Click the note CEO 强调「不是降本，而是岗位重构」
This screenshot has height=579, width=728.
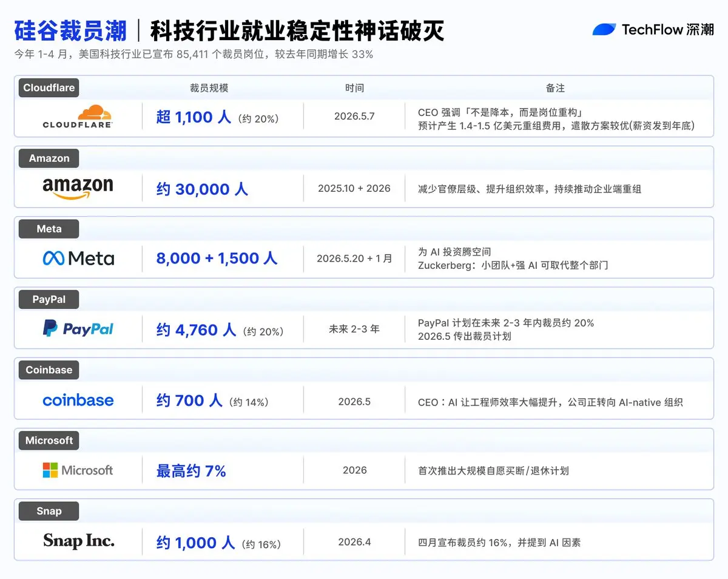(x=501, y=113)
